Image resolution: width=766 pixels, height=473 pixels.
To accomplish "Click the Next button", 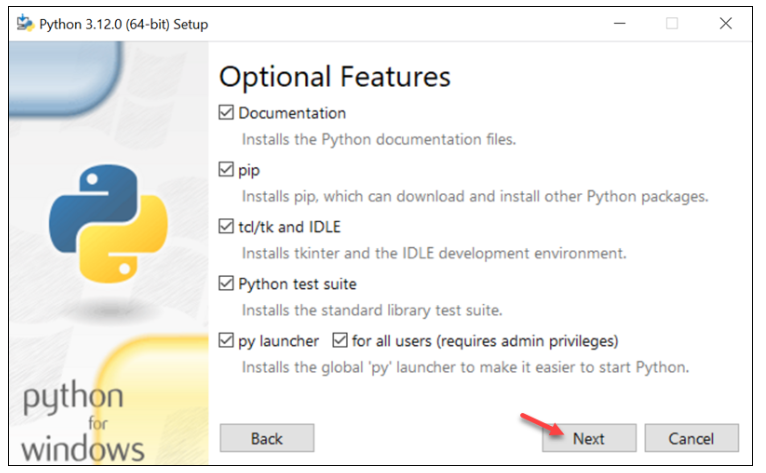I will (x=589, y=438).
